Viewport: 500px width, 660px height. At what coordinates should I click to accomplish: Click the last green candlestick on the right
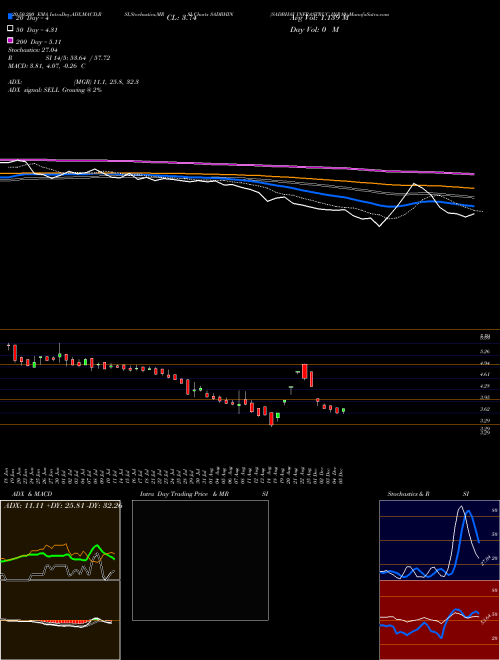point(343,410)
